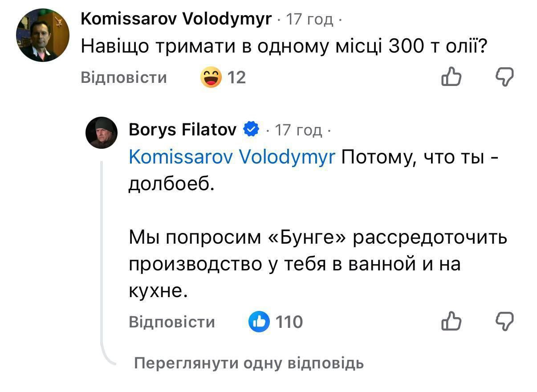Image resolution: width=537 pixels, height=392 pixels.
Task: Open the Komissarov Volodymyr author name link
Action: click(176, 19)
